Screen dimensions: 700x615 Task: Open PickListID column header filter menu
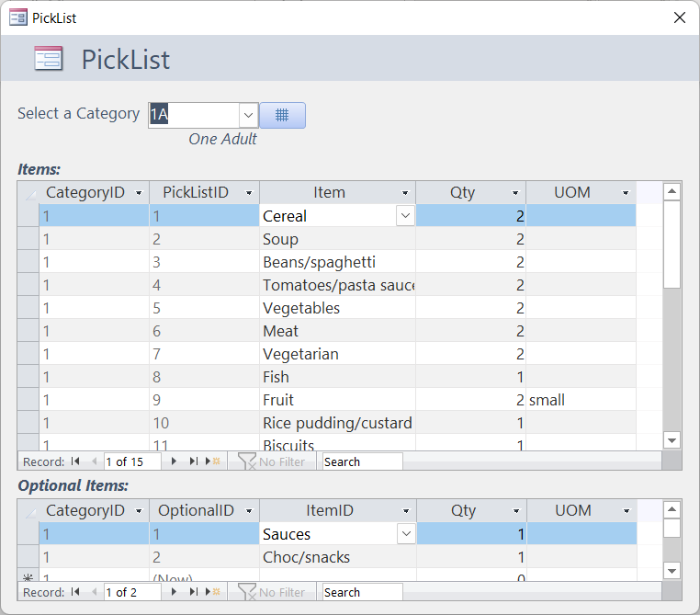(x=249, y=193)
